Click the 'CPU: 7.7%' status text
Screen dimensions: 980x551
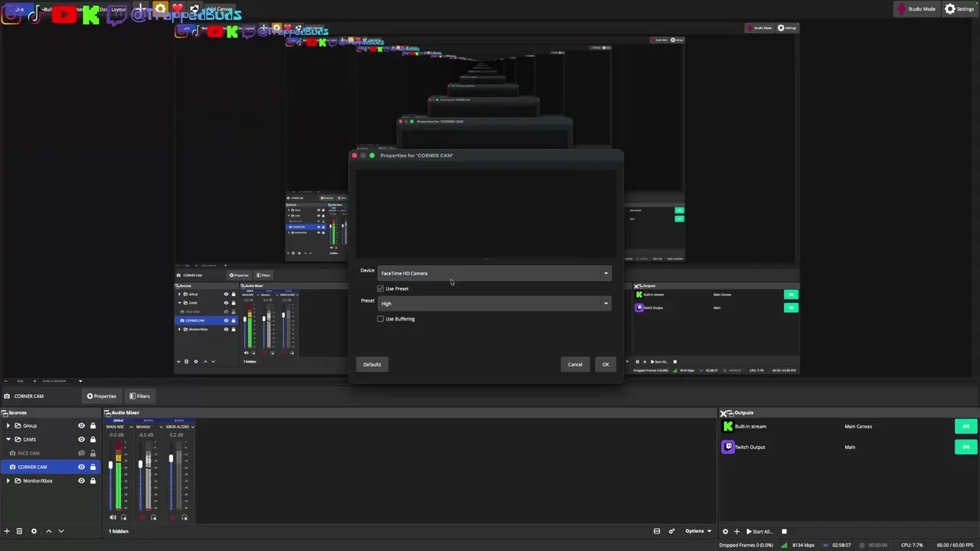[x=912, y=545]
